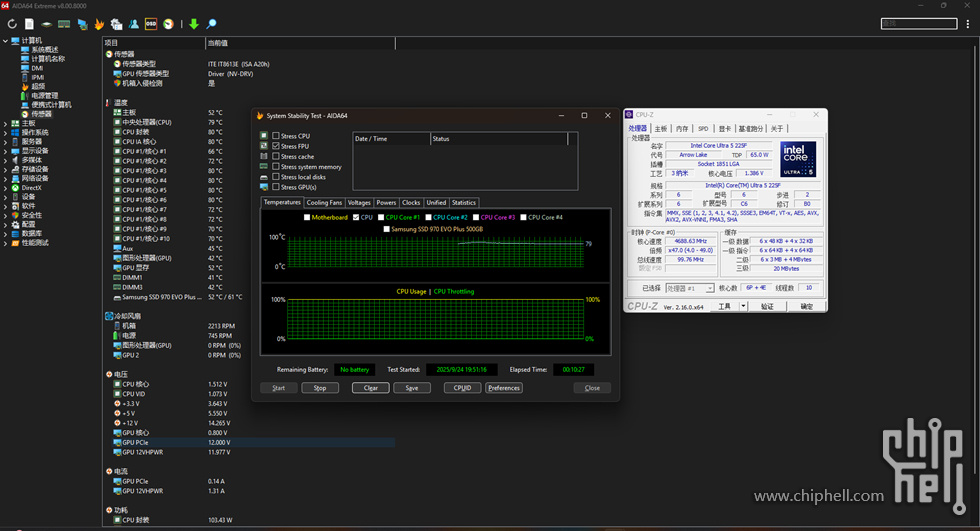Expand the 主板 tree node

[6, 123]
